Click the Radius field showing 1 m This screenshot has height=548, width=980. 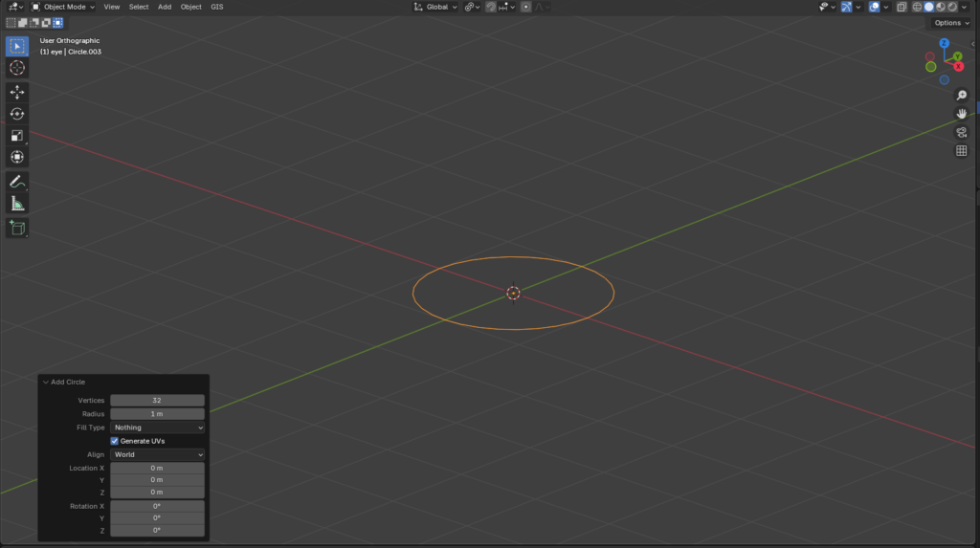point(158,414)
